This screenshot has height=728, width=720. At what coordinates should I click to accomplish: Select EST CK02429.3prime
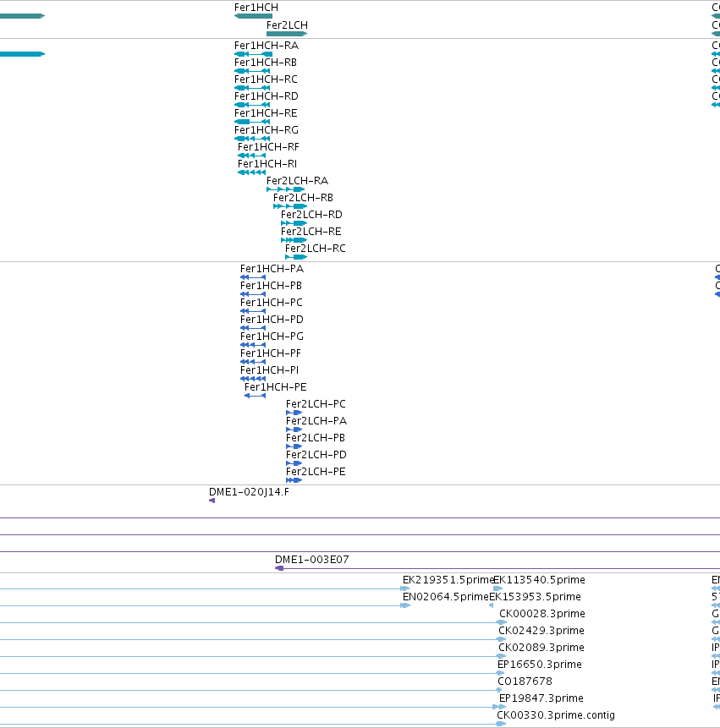coord(253,640)
